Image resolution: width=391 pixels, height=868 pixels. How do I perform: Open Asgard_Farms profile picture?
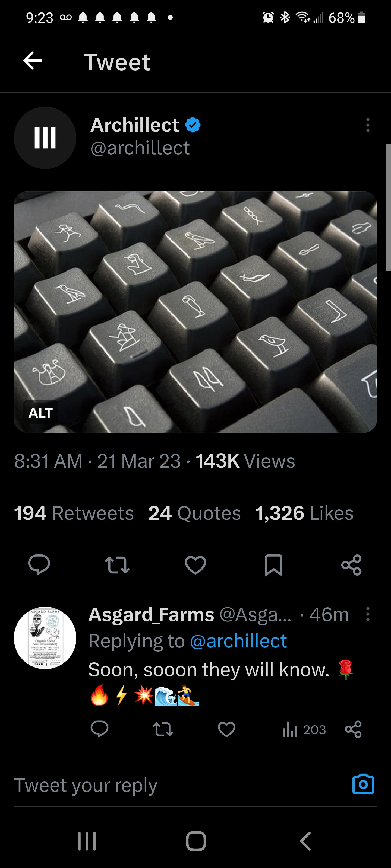pos(45,638)
